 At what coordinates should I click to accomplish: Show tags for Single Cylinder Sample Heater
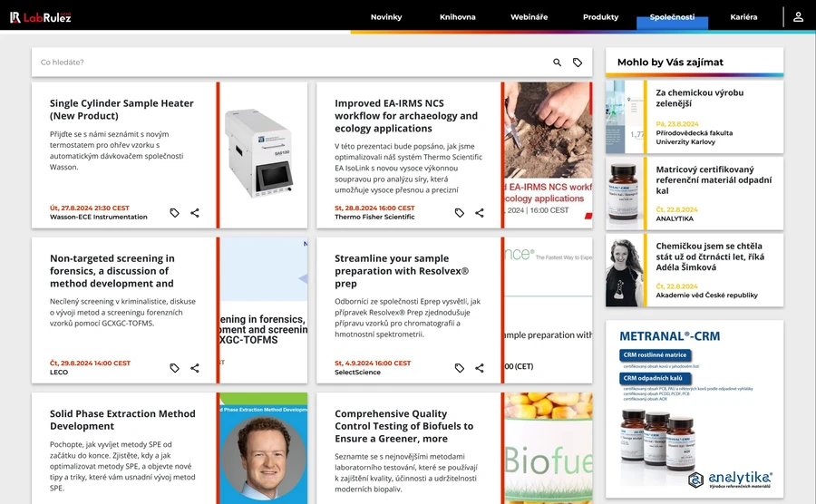pos(175,213)
